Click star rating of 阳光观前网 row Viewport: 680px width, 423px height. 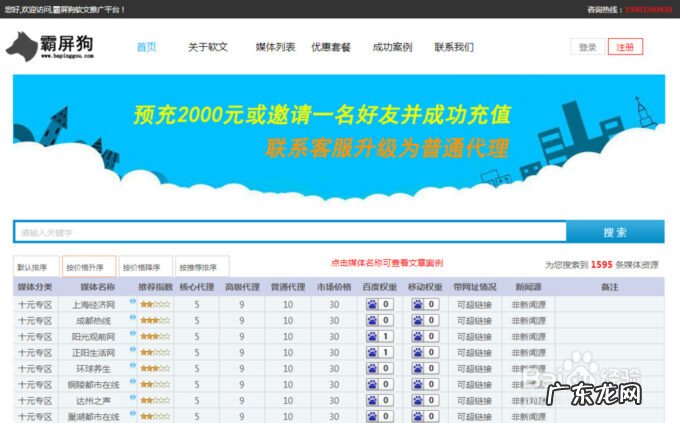[155, 337]
